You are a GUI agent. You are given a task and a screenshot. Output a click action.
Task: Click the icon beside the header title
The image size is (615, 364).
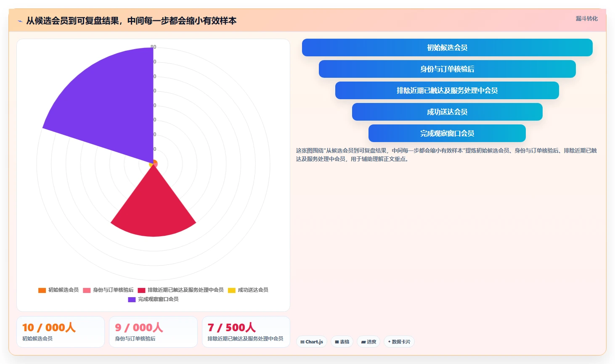(x=20, y=21)
